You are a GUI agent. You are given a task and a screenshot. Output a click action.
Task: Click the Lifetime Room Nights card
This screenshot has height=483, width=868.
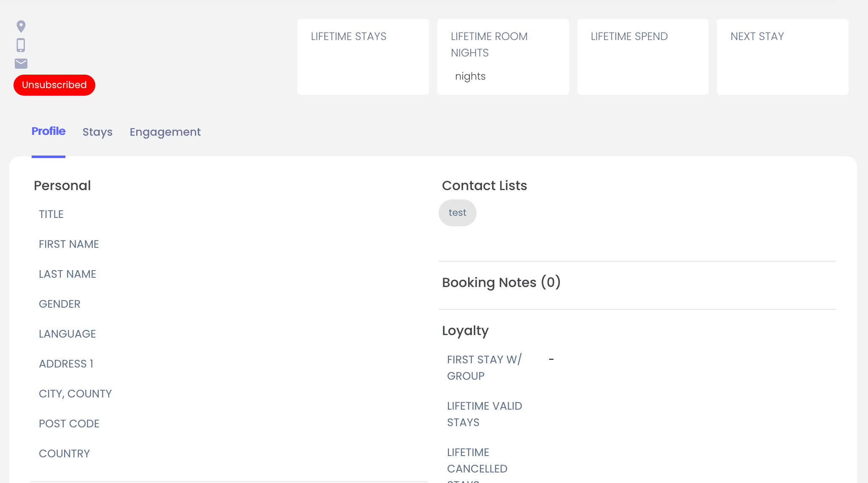pos(503,57)
